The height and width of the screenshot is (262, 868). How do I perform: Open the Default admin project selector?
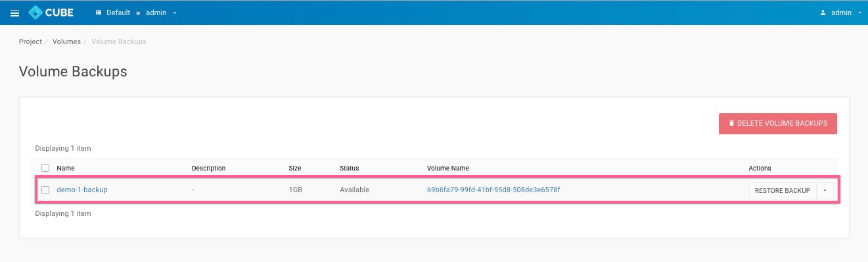(x=136, y=13)
